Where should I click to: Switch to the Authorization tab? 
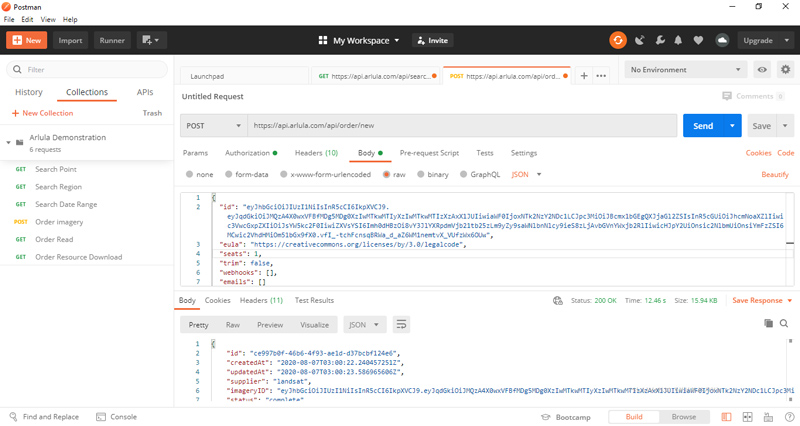click(x=251, y=153)
